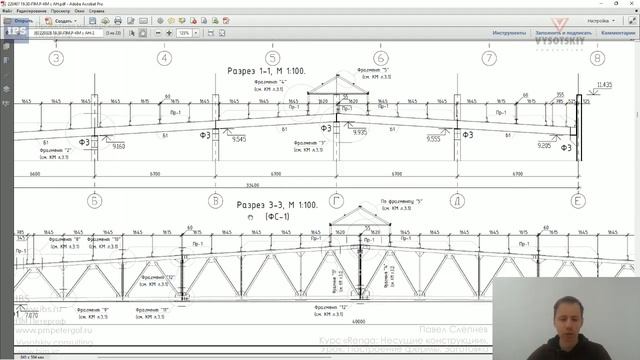Click the zoom percentage field
Image resolution: width=640 pixels, height=360 pixels.
(184, 33)
